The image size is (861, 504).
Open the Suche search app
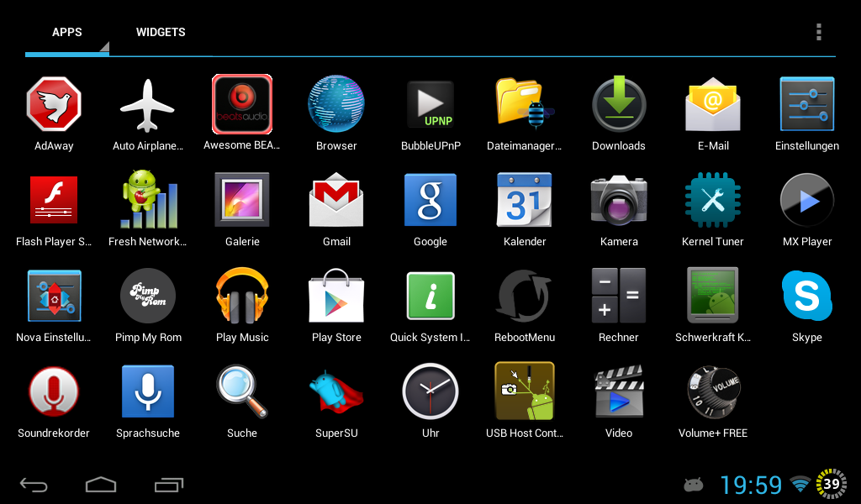[x=242, y=391]
